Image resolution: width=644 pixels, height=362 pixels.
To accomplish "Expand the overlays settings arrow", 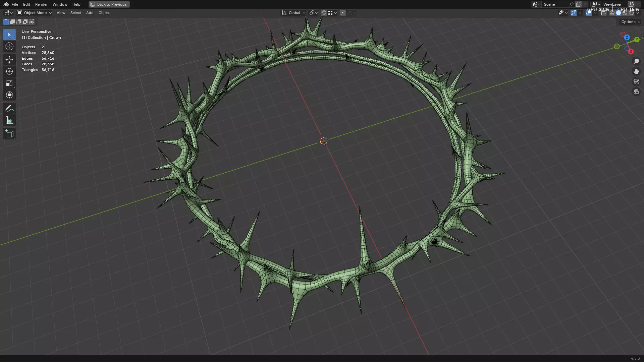I will tap(595, 13).
